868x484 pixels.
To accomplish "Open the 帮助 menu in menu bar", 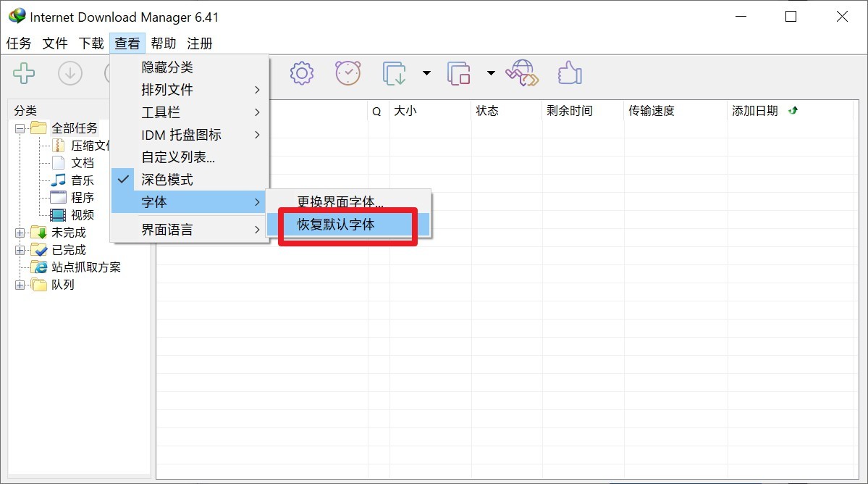I will tap(163, 43).
